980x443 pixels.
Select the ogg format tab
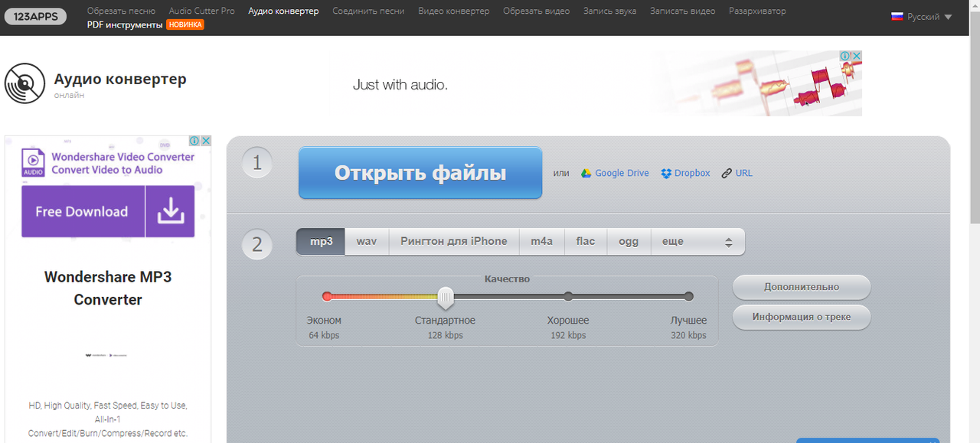[629, 241]
